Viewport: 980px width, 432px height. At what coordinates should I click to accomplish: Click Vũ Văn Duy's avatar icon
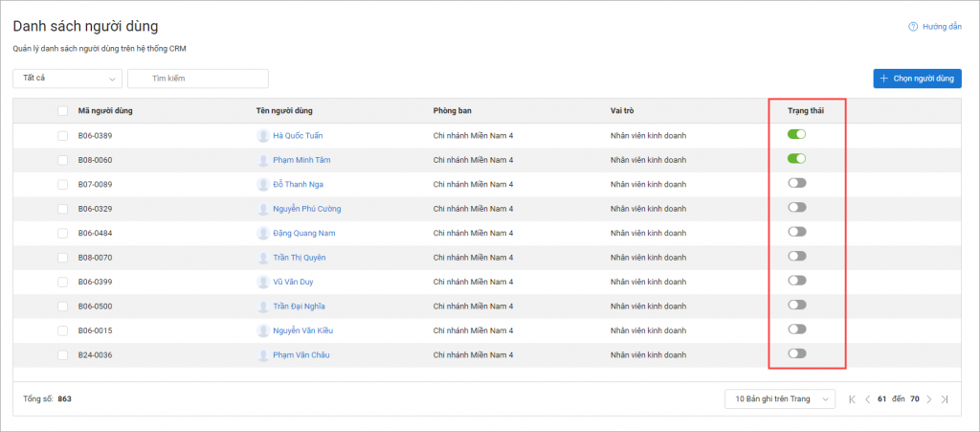pyautogui.click(x=263, y=282)
